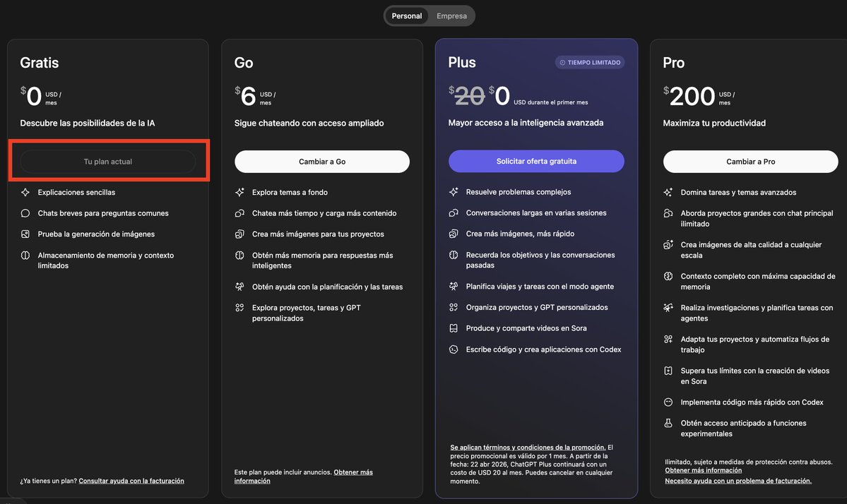This screenshot has width=847, height=504.
Task: Click the Cambiar a Pro button
Action: [x=750, y=162]
